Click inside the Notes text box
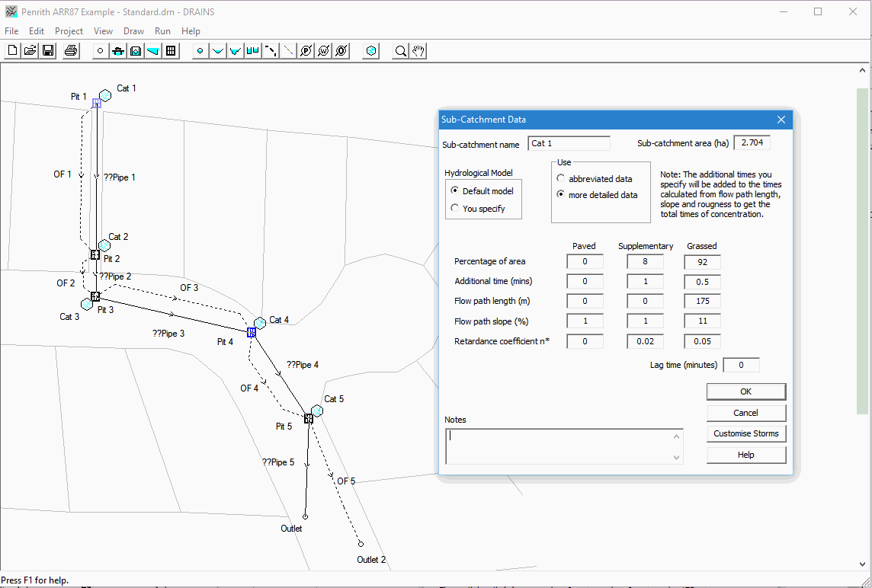Image resolution: width=872 pixels, height=588 pixels. pyautogui.click(x=559, y=446)
